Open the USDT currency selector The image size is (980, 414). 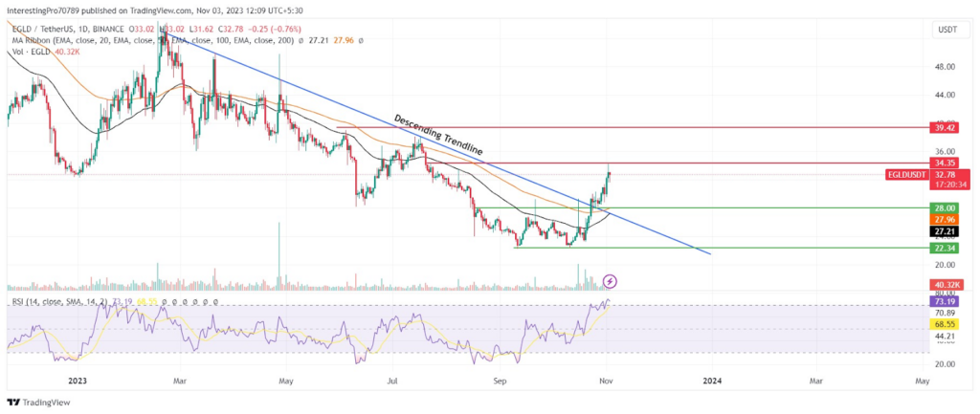(x=949, y=29)
